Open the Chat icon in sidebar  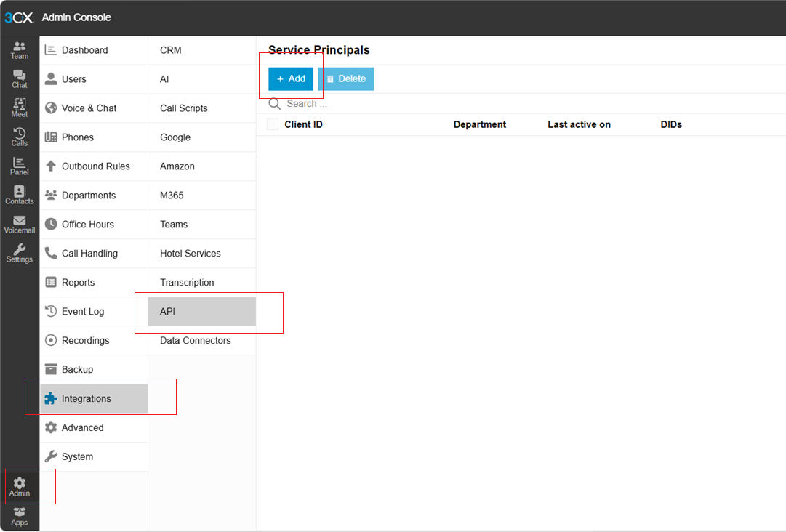(20, 79)
